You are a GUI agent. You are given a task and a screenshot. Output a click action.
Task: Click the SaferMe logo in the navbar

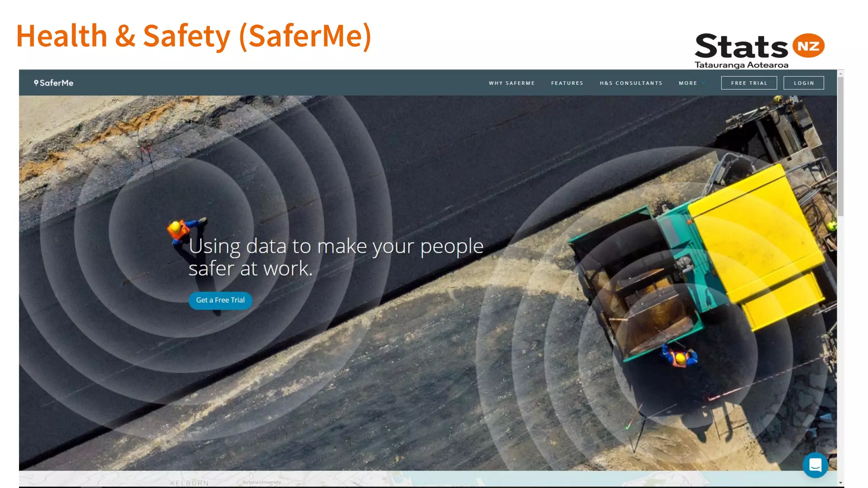coord(54,83)
